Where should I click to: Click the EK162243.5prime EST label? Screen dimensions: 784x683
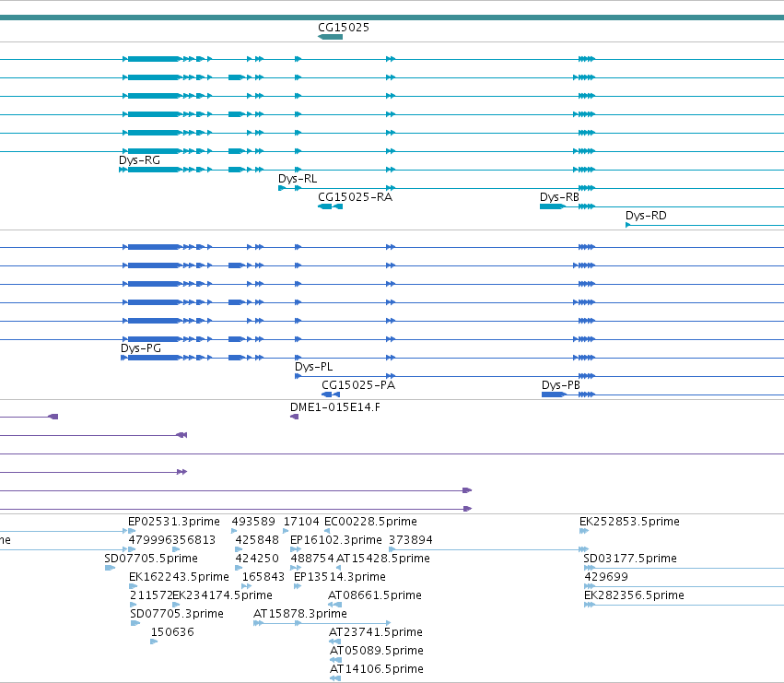coord(179,577)
